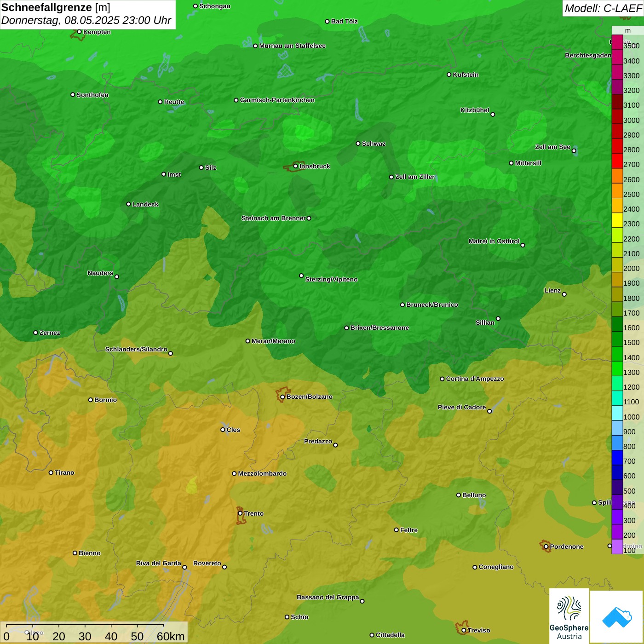Click the Kempten city marker dot
The width and height of the screenshot is (644, 644).
coord(79,32)
